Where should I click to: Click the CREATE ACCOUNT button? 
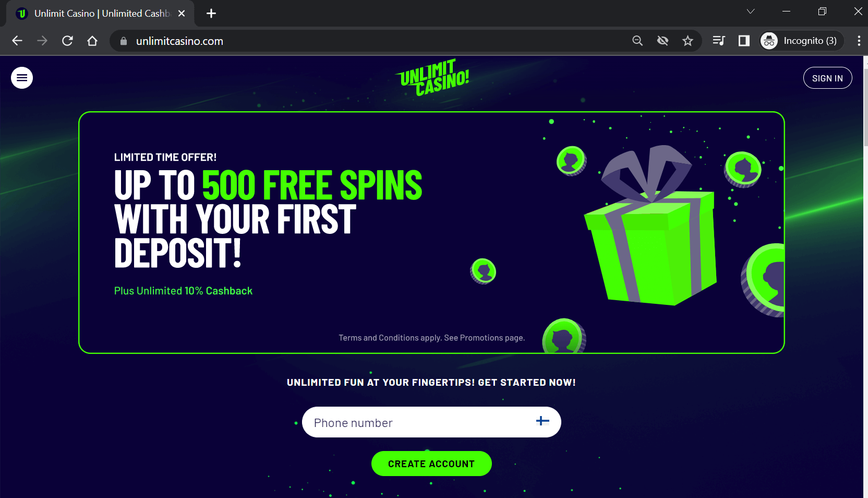[x=431, y=464]
